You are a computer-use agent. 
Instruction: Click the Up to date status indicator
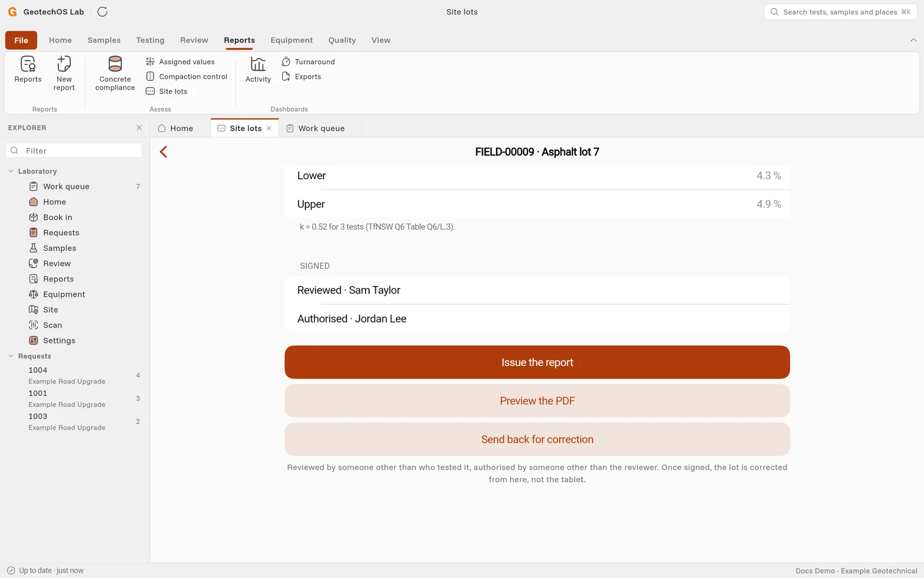[46, 570]
